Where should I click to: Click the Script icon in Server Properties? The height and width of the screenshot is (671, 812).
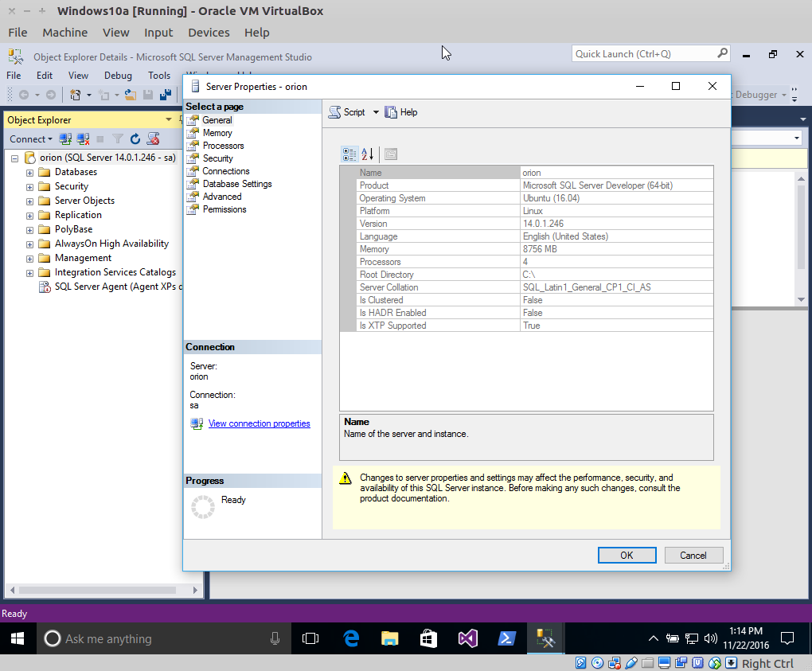335,112
